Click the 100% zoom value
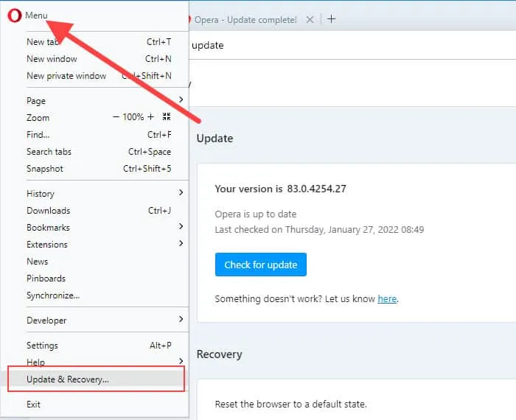The height and width of the screenshot is (420, 516). tap(133, 116)
